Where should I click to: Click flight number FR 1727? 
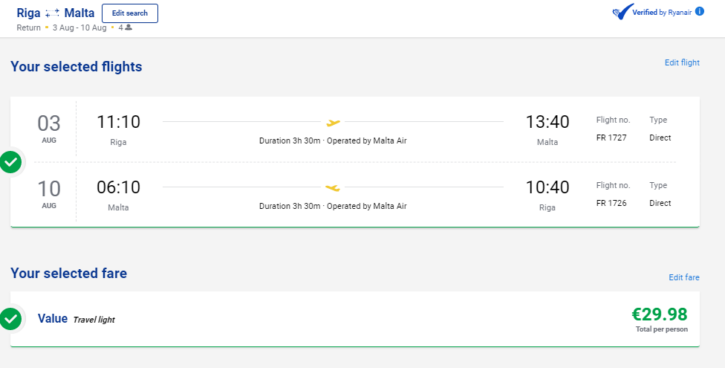pos(611,138)
